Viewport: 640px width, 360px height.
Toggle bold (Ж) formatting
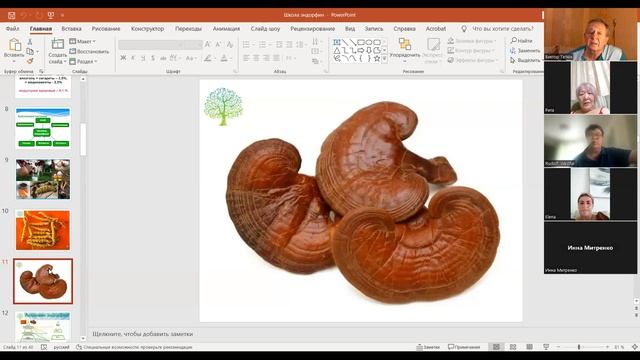123,58
